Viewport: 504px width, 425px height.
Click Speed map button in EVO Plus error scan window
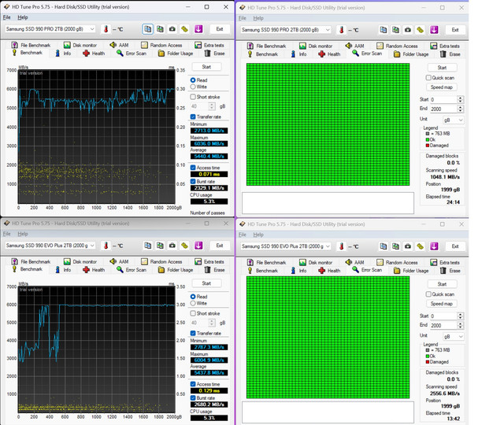pos(442,304)
